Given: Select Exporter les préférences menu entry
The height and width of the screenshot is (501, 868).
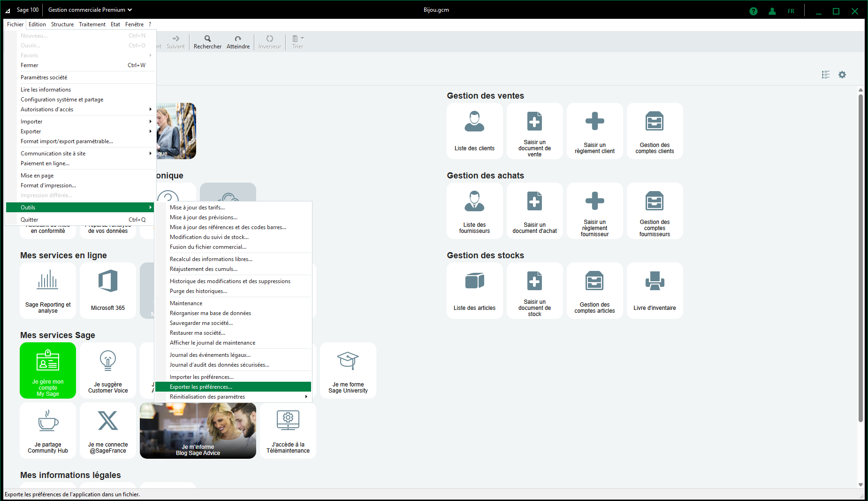Looking at the screenshot, I should coord(233,387).
